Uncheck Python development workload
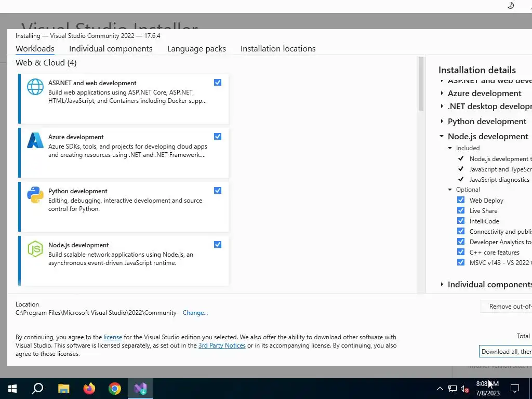532x399 pixels. pyautogui.click(x=218, y=191)
